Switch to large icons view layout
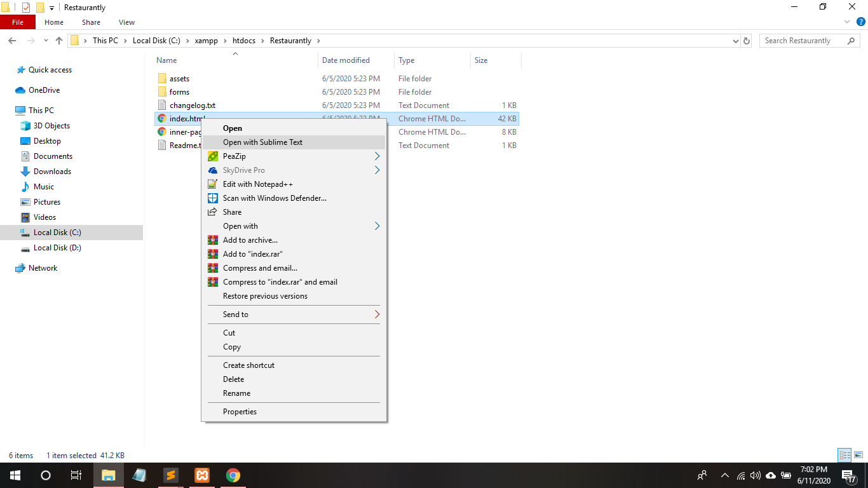Screen dimensions: 868x488 click(x=858, y=455)
